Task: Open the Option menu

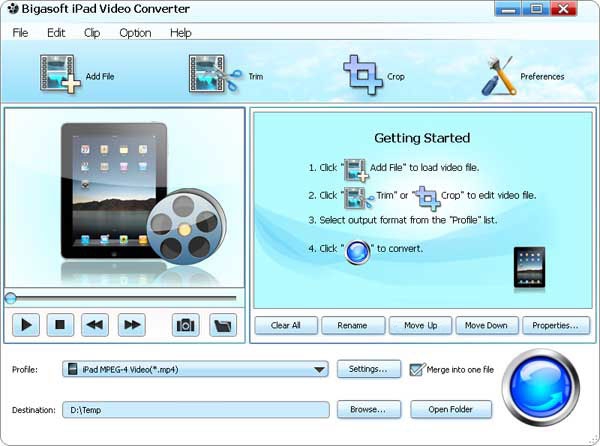Action: point(135,33)
